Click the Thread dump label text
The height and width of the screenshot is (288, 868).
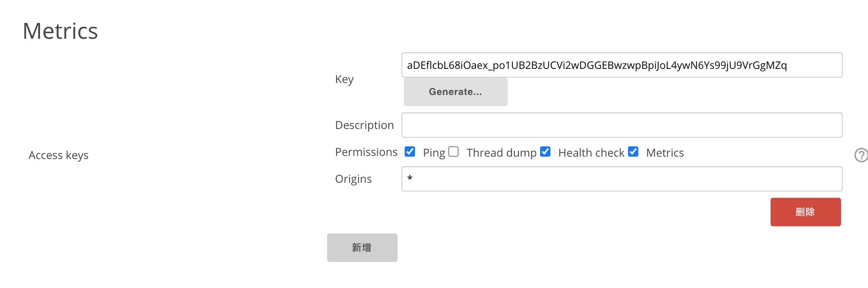(x=501, y=153)
